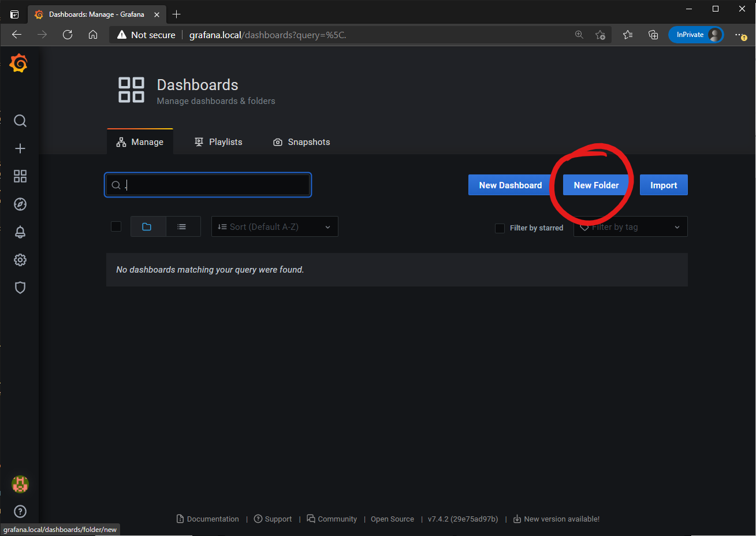Click the New Folder button
Screen dimensions: 756x536
(596, 185)
